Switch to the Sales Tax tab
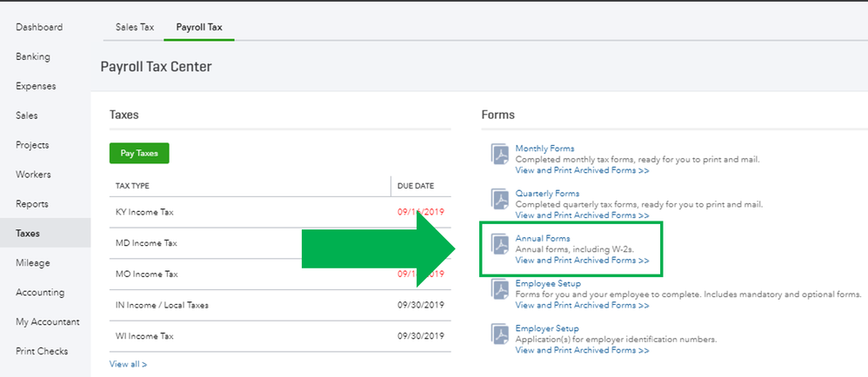The width and height of the screenshot is (868, 377). (x=135, y=27)
